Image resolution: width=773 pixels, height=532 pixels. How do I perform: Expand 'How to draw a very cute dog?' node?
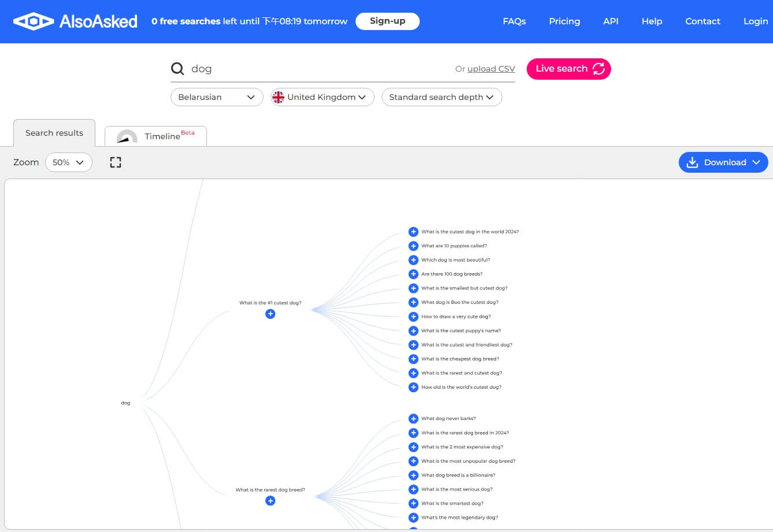[413, 317]
